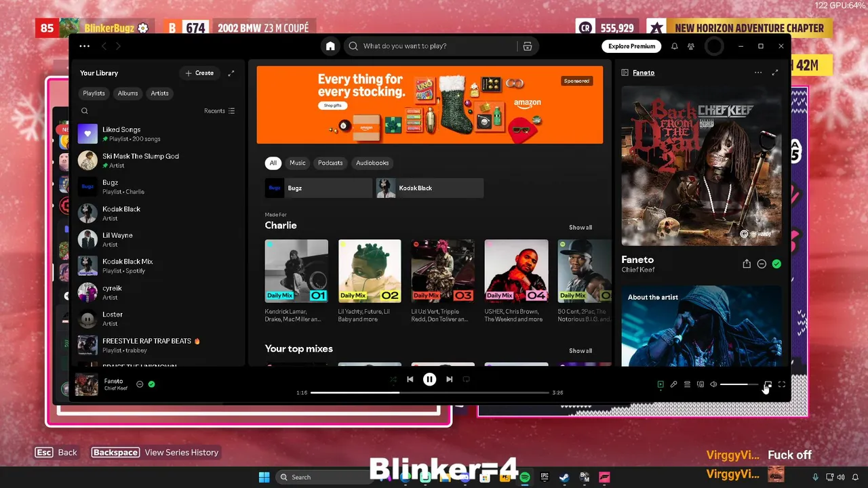Viewport: 868px width, 488px height.
Task: Seek on the song progress bar
Action: [429, 392]
